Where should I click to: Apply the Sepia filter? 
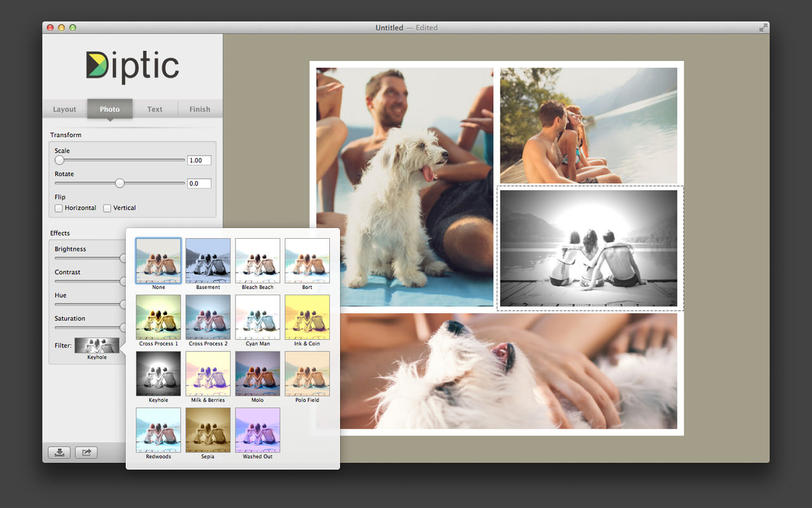[x=208, y=430]
